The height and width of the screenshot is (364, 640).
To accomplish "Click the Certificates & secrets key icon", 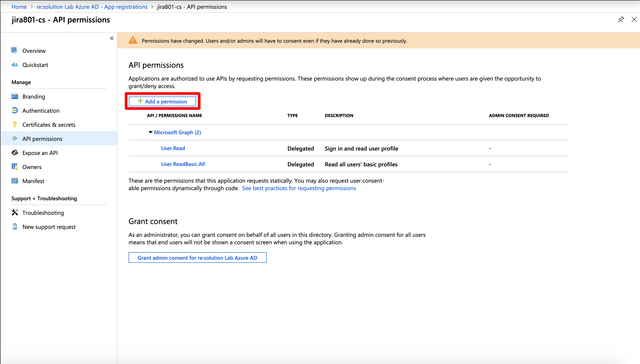I will point(15,124).
